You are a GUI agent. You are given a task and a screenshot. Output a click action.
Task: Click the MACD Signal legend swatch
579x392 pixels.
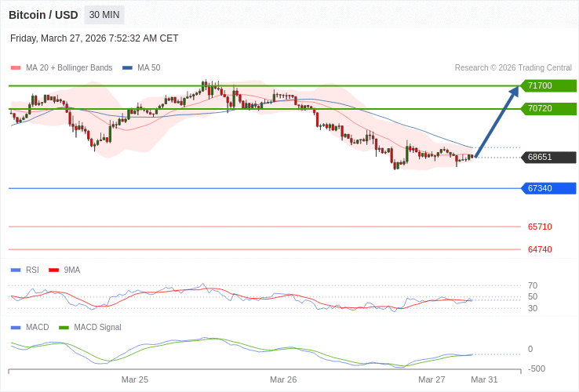[x=64, y=328]
